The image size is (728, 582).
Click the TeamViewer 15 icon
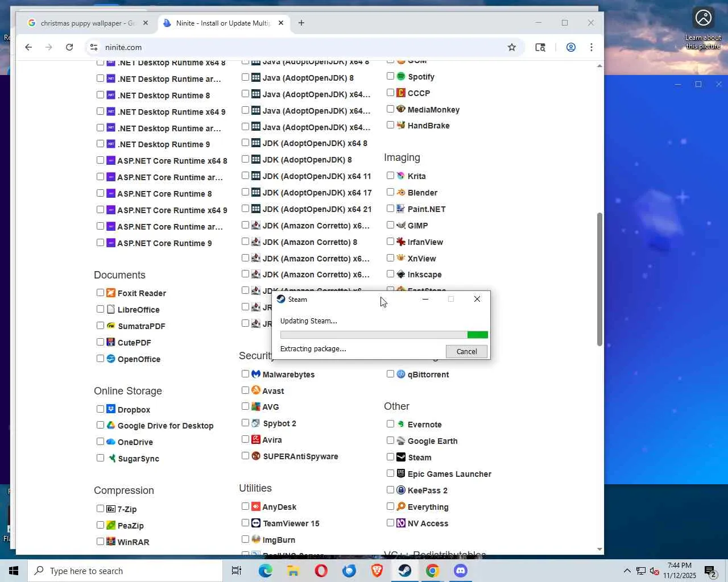(256, 523)
